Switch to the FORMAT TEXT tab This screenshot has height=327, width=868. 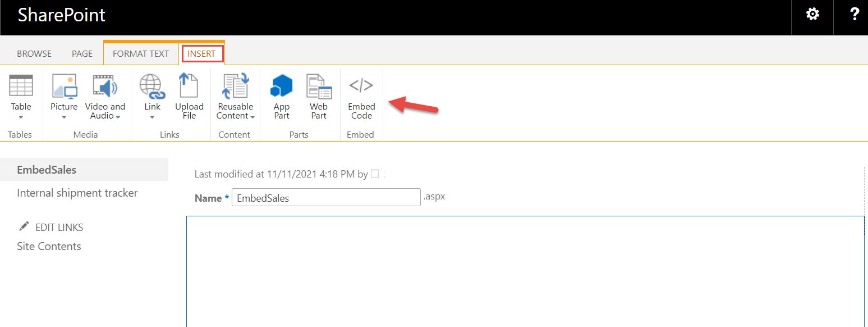pyautogui.click(x=141, y=54)
